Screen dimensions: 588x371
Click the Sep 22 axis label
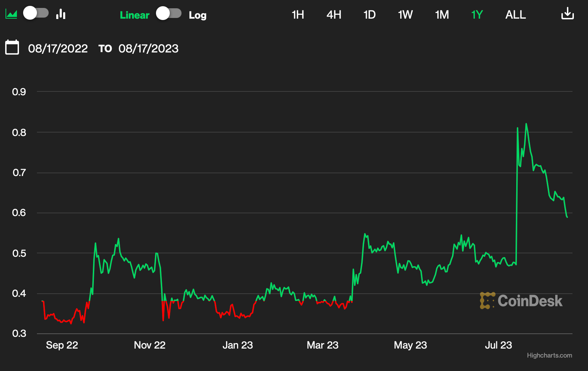(x=62, y=345)
